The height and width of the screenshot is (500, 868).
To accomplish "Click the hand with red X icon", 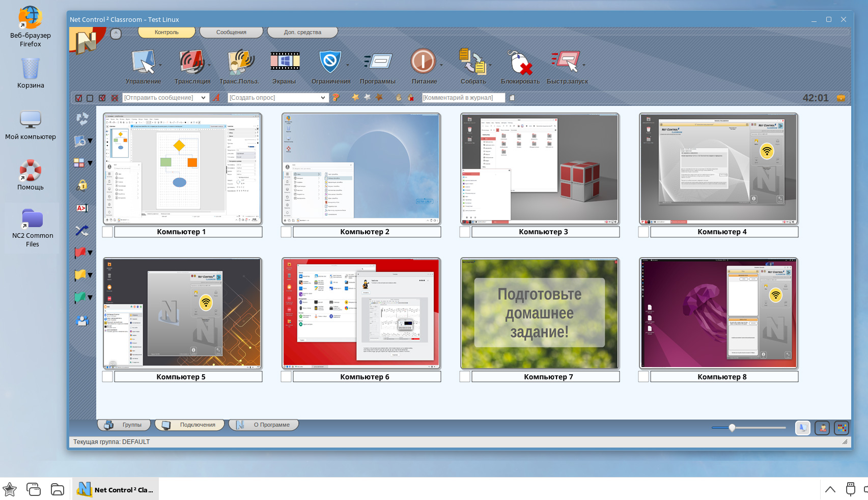I will coord(411,97).
